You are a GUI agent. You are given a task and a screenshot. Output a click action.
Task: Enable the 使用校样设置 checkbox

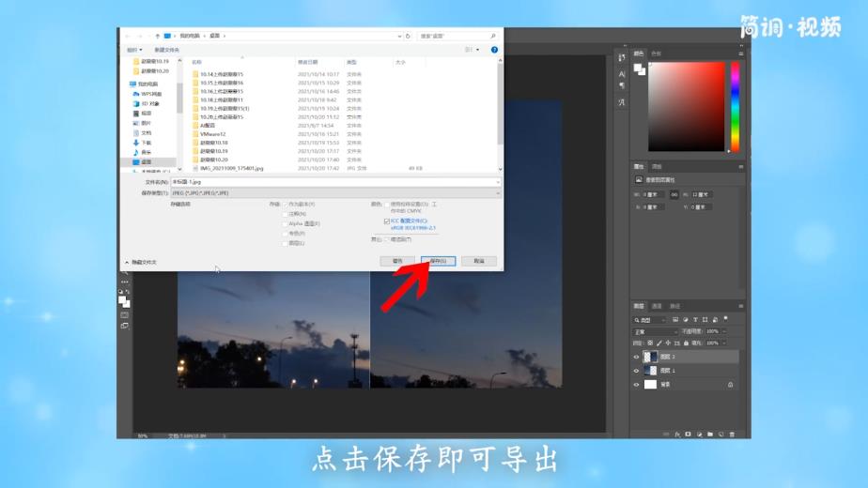(x=386, y=204)
